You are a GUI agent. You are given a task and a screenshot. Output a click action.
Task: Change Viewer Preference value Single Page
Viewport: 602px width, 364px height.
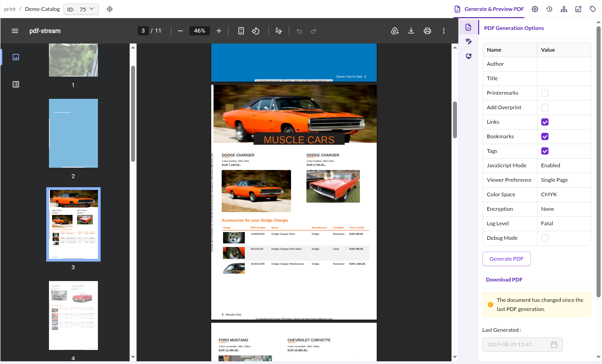564,180
